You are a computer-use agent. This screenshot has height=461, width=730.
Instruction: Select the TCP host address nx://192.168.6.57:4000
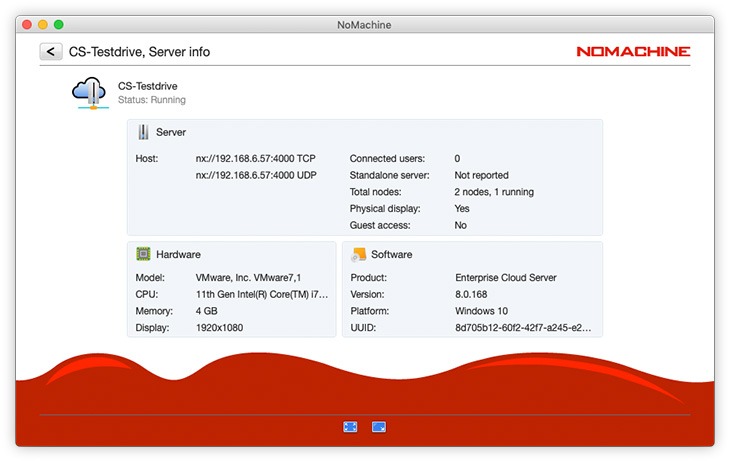click(255, 158)
